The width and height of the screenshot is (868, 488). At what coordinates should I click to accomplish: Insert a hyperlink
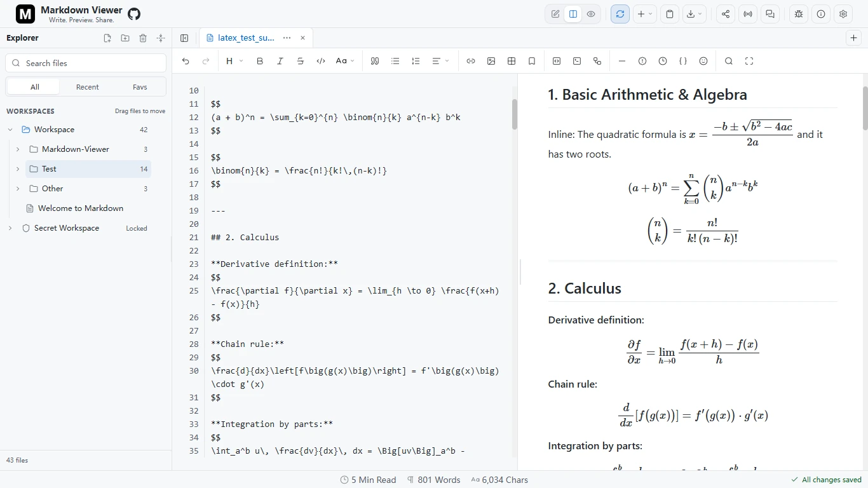pos(471,61)
